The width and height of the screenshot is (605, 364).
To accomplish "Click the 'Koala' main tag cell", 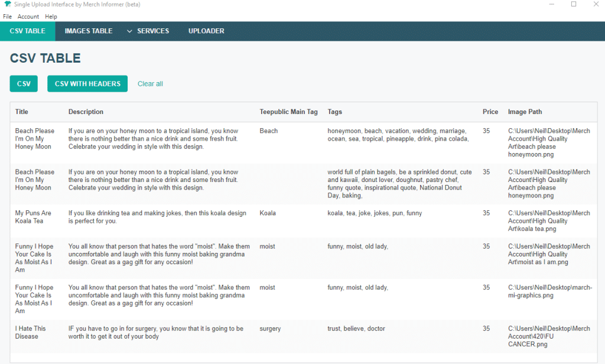I will coord(268,213).
